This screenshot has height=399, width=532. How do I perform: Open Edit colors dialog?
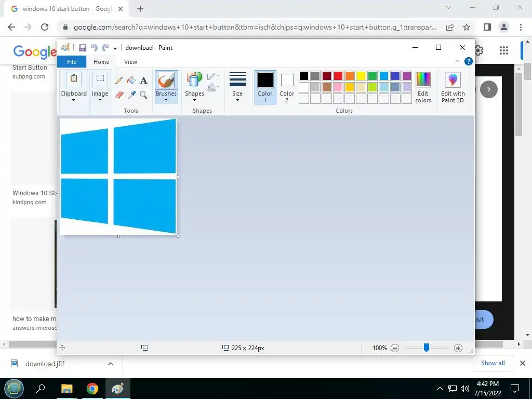click(423, 87)
